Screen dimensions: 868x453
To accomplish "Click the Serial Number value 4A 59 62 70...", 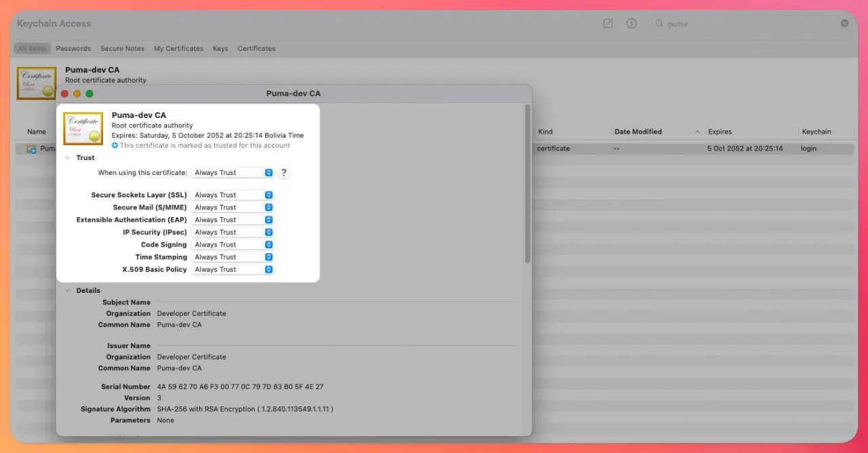I will 240,387.
